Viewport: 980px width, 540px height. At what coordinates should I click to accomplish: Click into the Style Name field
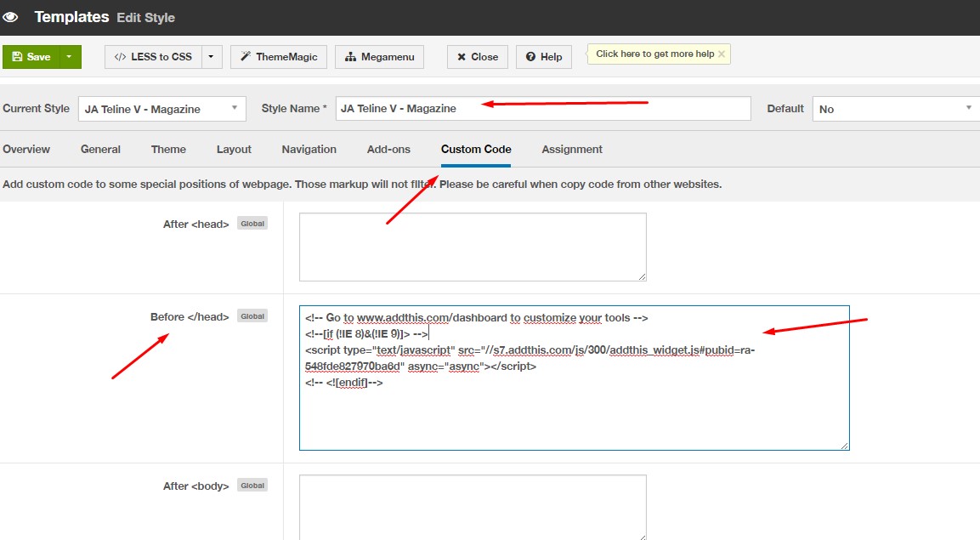pyautogui.click(x=542, y=109)
